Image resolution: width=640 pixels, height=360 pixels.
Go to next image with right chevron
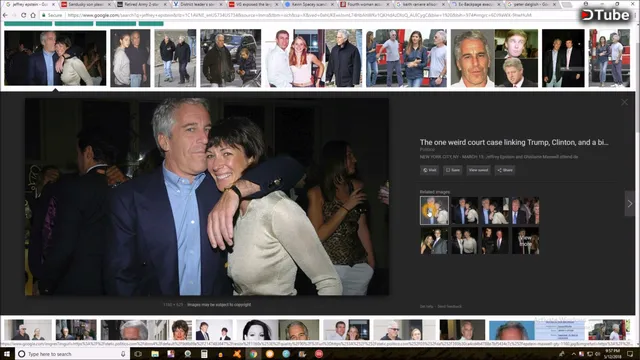tap(629, 203)
